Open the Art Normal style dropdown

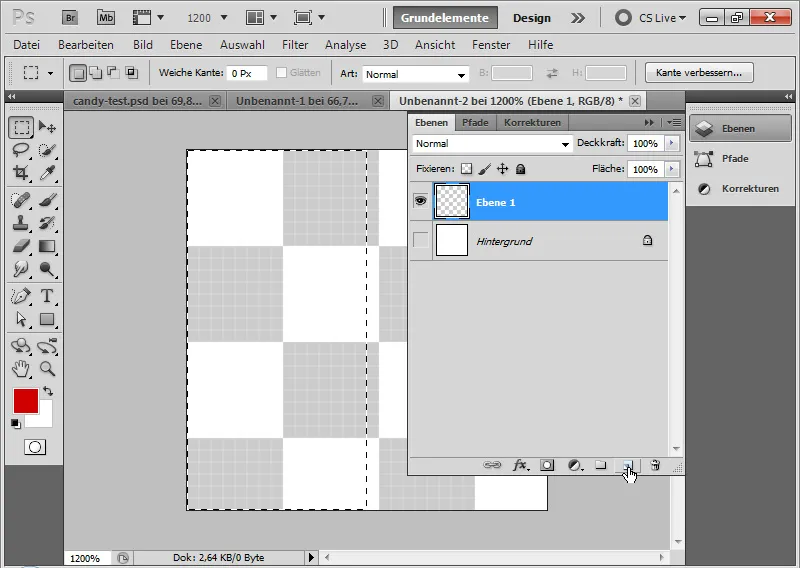click(415, 75)
